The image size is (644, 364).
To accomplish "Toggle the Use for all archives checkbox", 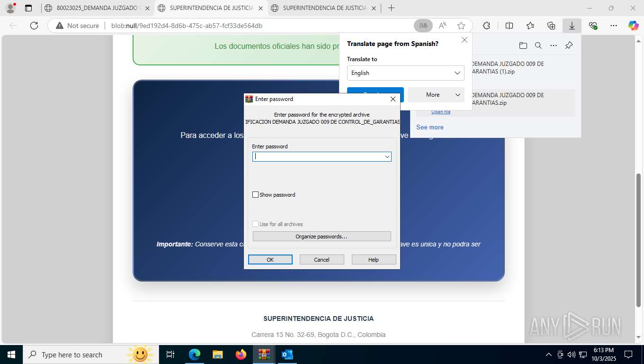I will (256, 224).
